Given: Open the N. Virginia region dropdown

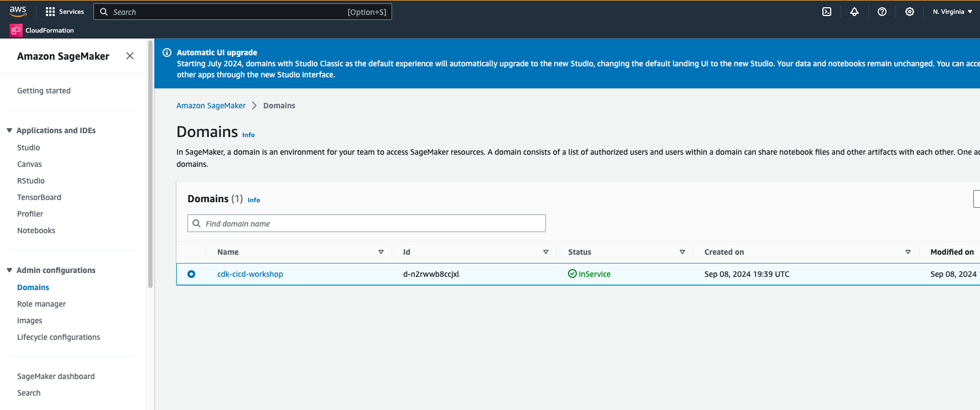Looking at the screenshot, I should 952,12.
